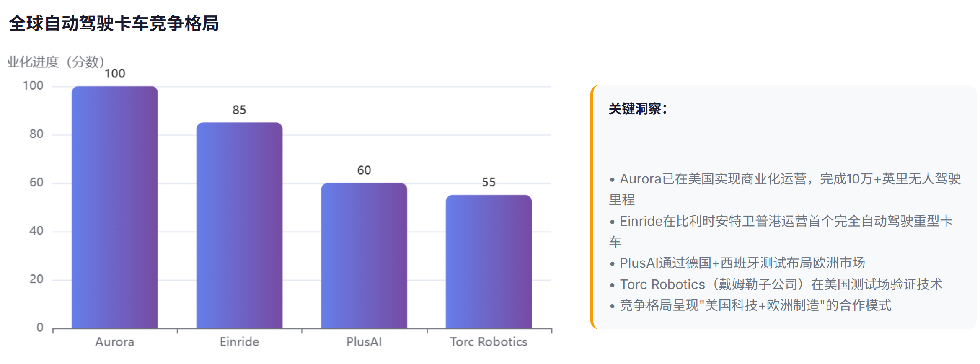980x364 pixels.
Task: Click the Torc Robotics 戴姆勒子公司 bullet point
Action: [x=781, y=284]
